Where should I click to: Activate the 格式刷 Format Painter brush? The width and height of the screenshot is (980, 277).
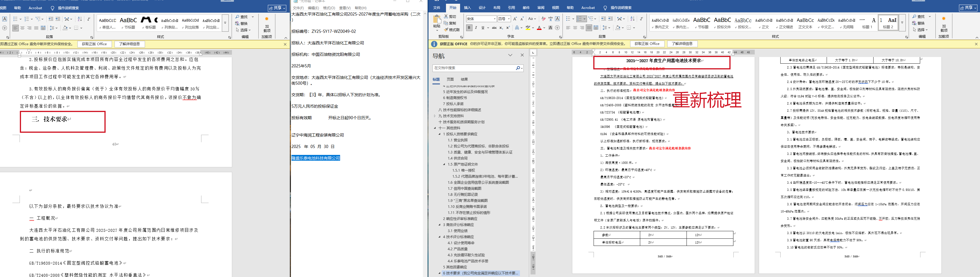446,30
